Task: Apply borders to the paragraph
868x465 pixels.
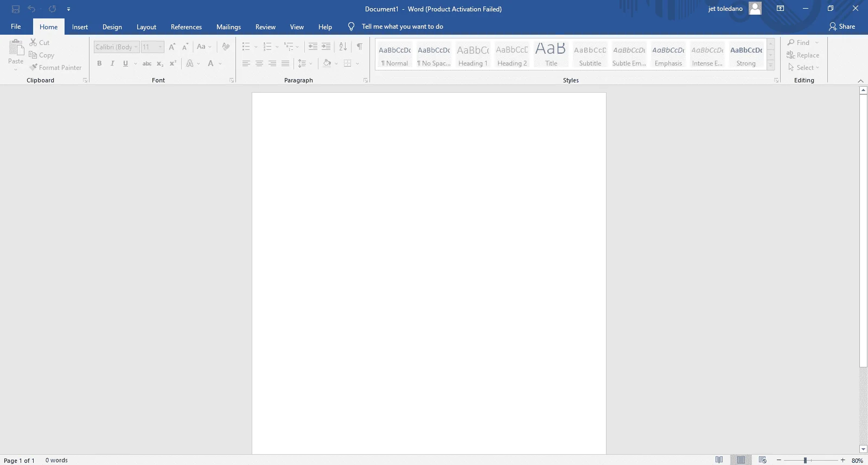Action: tap(348, 63)
